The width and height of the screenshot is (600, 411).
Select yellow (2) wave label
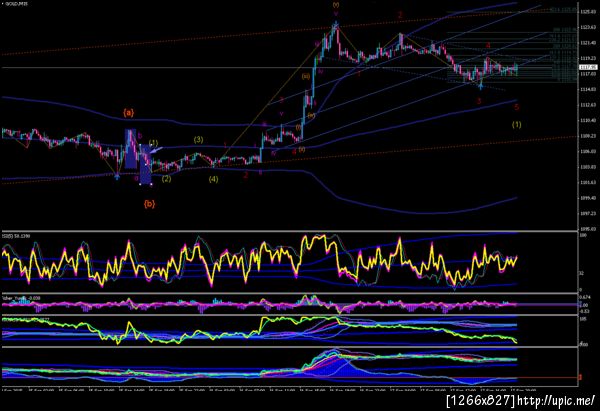click(x=166, y=179)
